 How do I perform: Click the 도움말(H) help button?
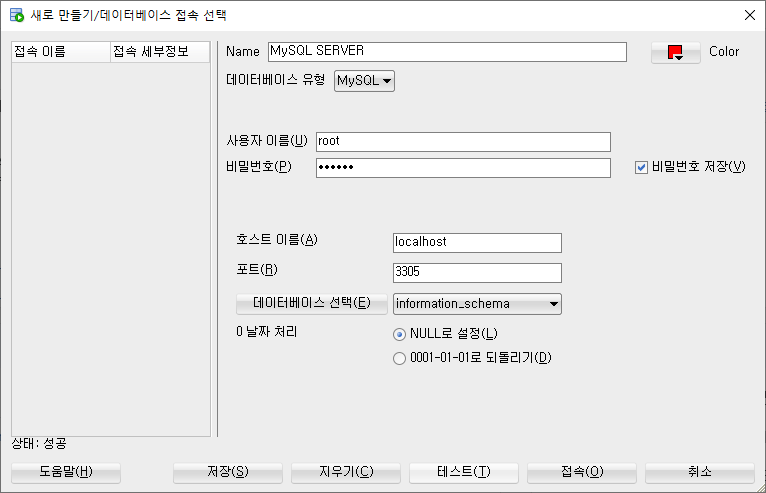click(x=66, y=472)
